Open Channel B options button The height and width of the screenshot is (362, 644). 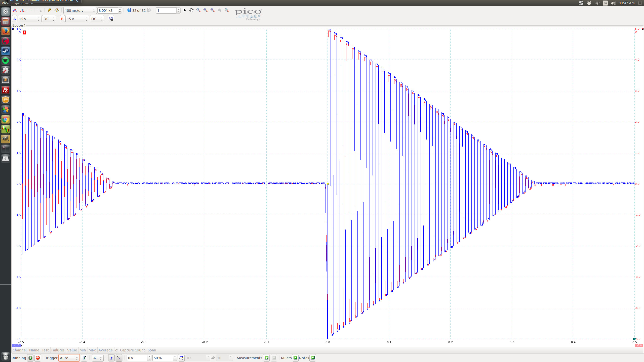[62, 19]
